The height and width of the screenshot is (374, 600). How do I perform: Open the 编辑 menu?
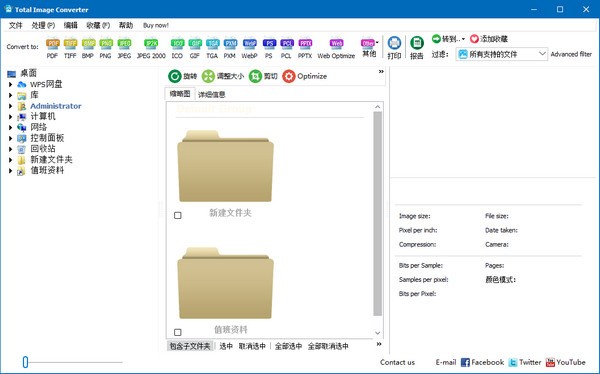pos(70,25)
